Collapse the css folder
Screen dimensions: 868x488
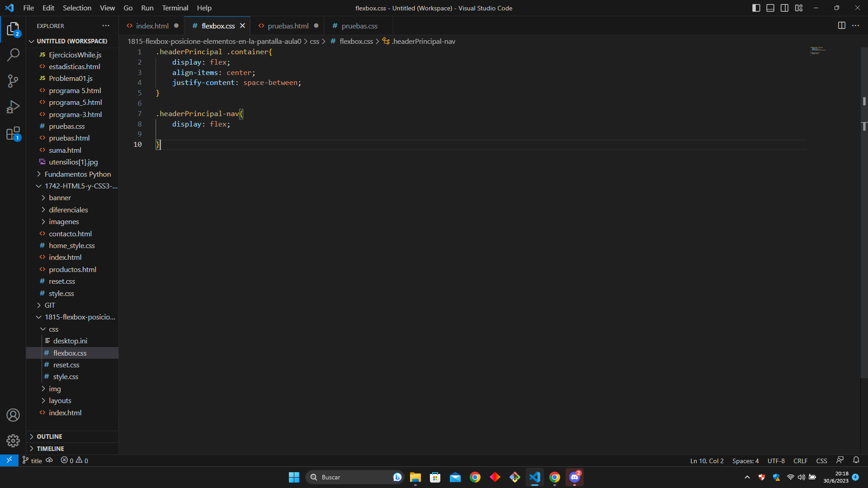72,329
